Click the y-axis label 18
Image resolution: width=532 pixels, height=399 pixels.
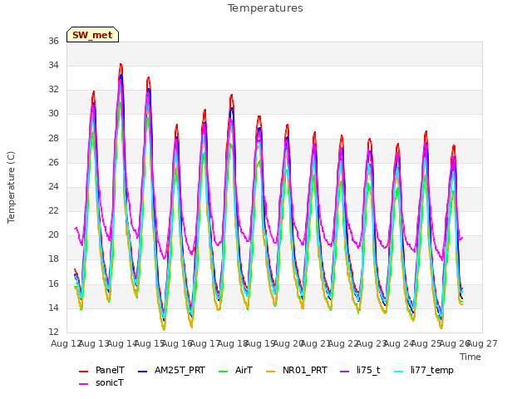pos(53,259)
